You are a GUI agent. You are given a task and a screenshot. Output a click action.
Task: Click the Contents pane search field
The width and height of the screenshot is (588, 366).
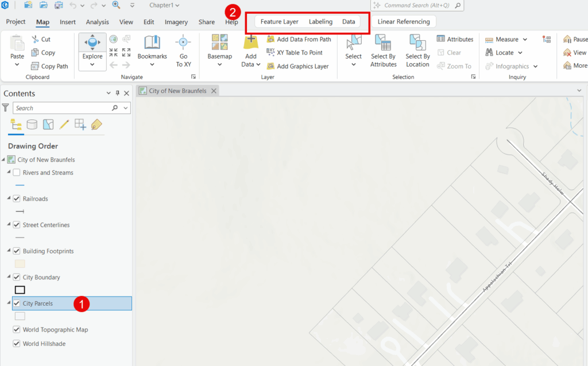pyautogui.click(x=62, y=108)
